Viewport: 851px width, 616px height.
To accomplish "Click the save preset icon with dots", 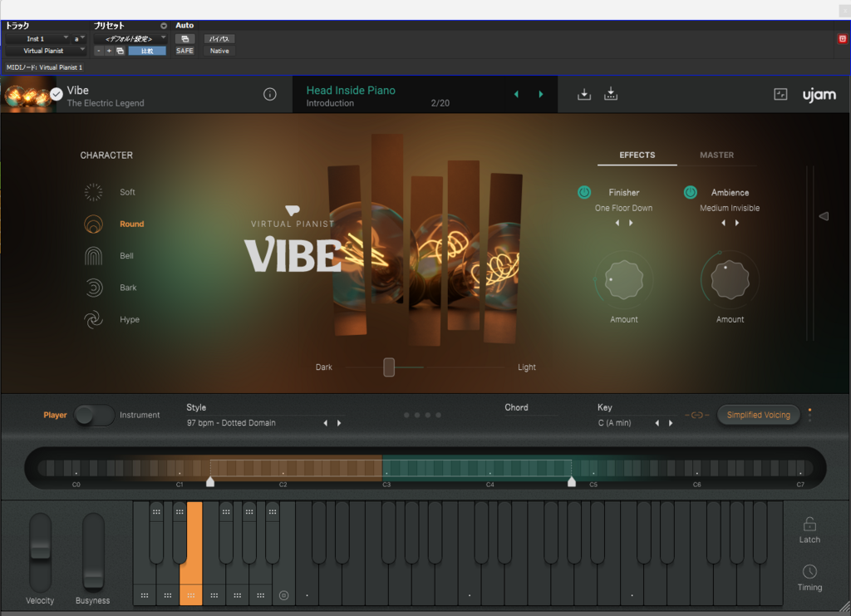I will 611,94.
